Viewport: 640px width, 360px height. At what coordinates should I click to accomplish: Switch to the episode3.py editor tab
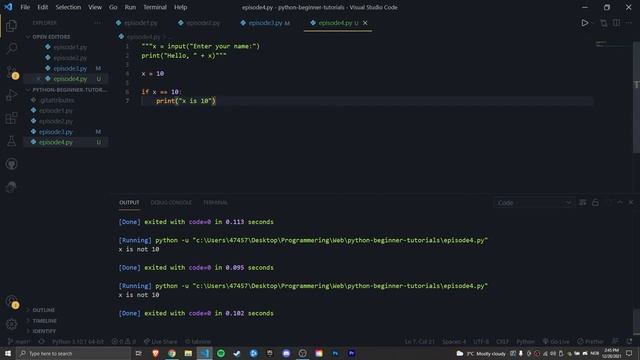pos(265,23)
